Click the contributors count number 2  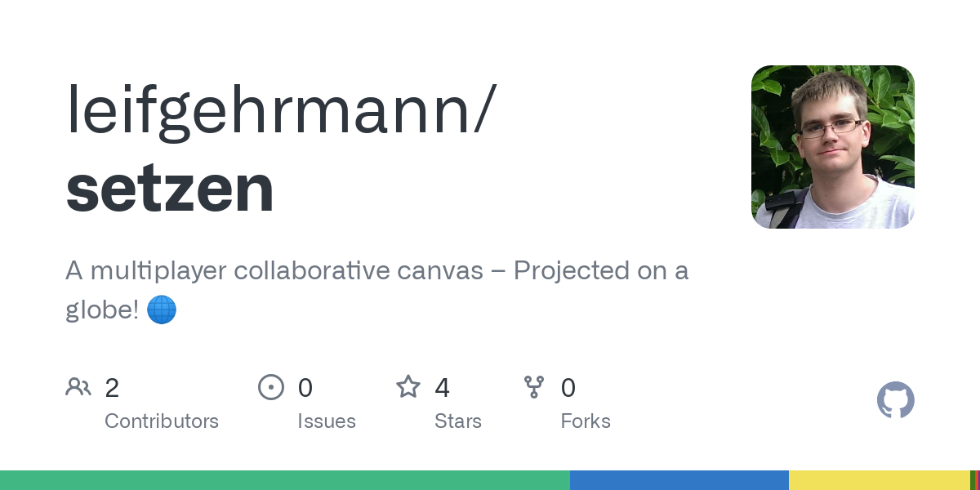pos(112,388)
